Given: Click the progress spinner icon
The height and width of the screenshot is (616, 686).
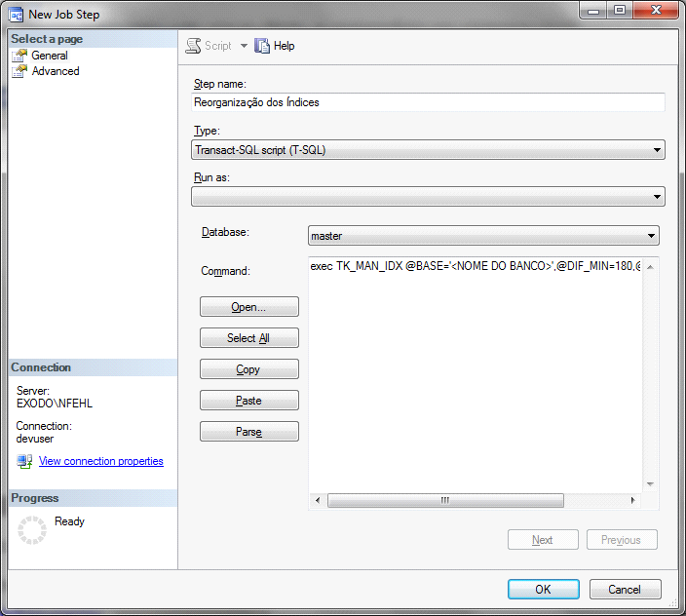Looking at the screenshot, I should (x=32, y=530).
